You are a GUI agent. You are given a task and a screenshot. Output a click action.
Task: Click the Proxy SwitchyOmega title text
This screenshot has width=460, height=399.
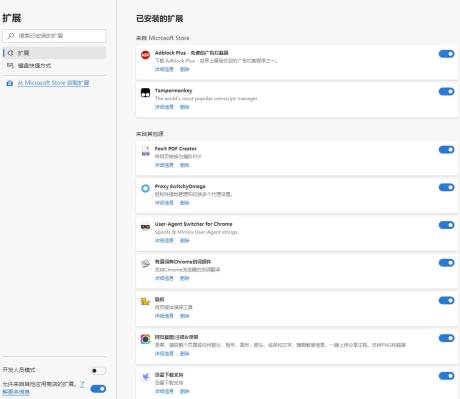180,186
